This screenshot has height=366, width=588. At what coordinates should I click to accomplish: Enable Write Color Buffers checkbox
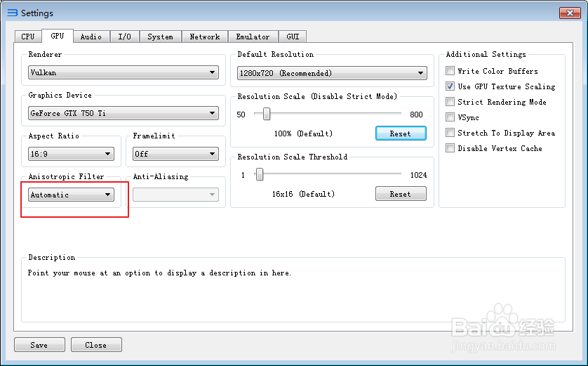450,71
